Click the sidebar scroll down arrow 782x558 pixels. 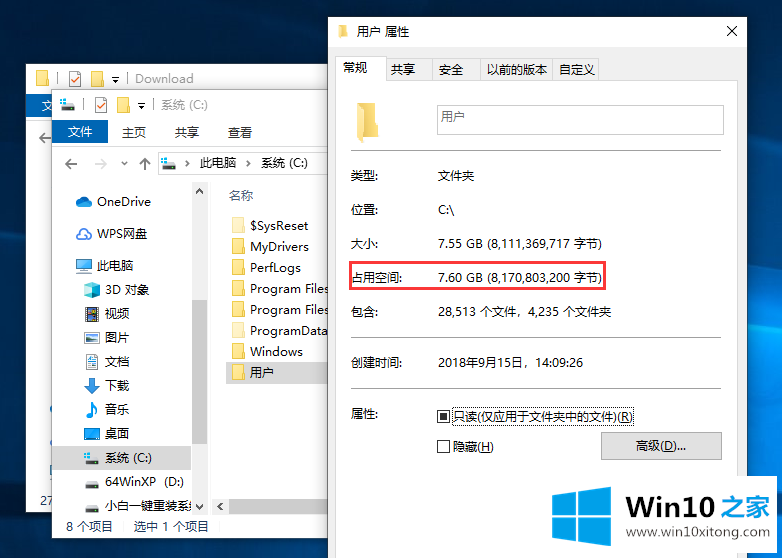pos(199,507)
